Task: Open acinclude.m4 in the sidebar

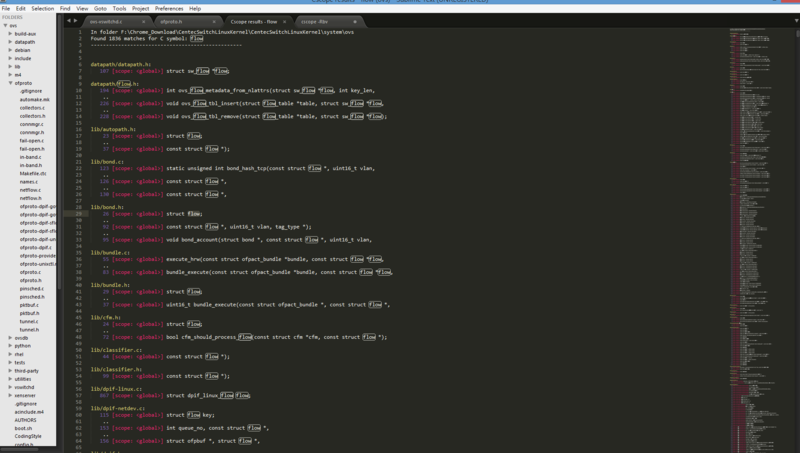Action: (x=29, y=412)
